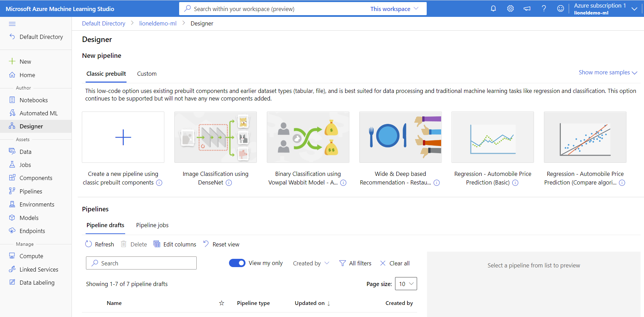The height and width of the screenshot is (317, 644).
Task: Open the 'Created by' filter dropdown
Action: 310,263
